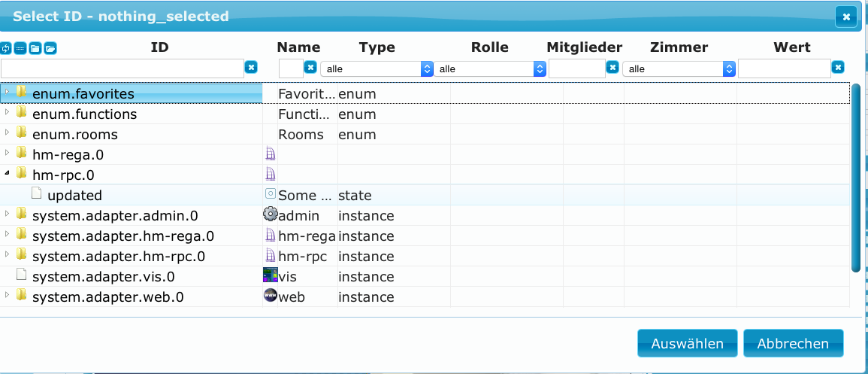The height and width of the screenshot is (374, 868).
Task: Click the Abbrechen button
Action: click(x=794, y=344)
